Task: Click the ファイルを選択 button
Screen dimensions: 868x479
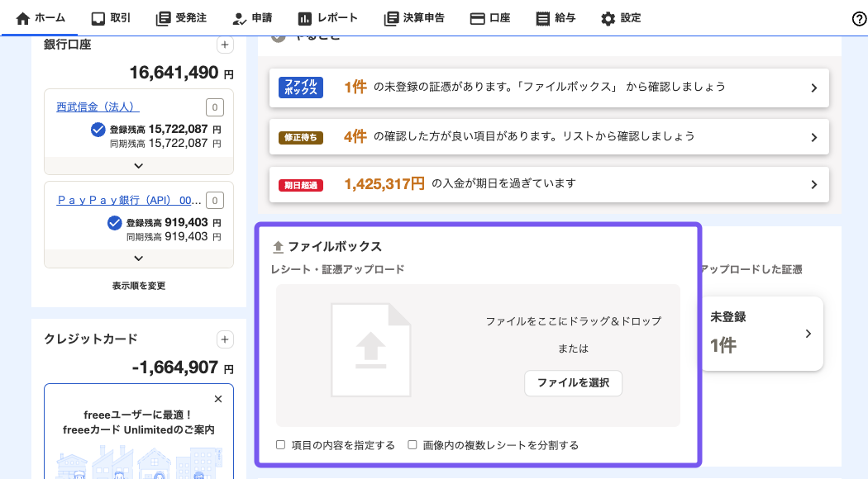Action: coord(573,383)
